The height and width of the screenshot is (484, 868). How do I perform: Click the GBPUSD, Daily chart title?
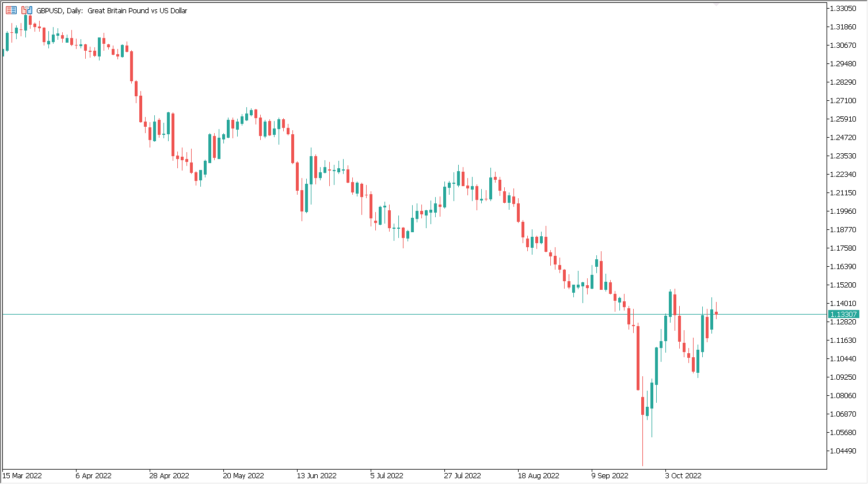tap(112, 10)
